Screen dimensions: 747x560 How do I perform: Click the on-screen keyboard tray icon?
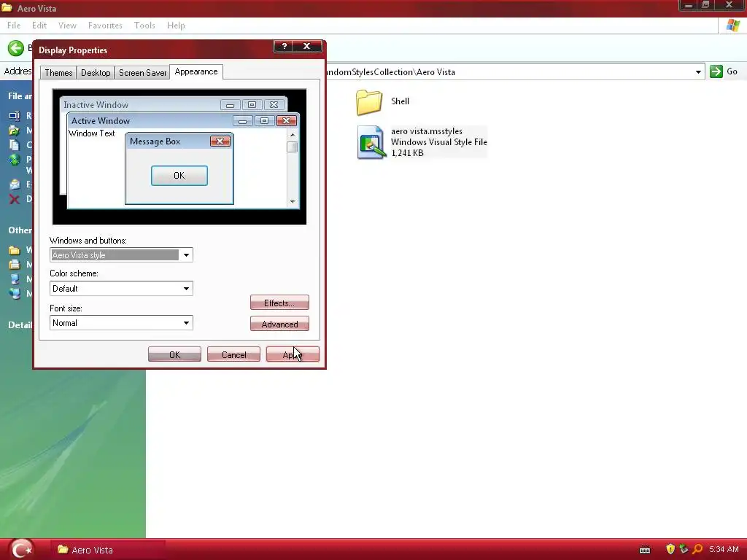pos(645,550)
